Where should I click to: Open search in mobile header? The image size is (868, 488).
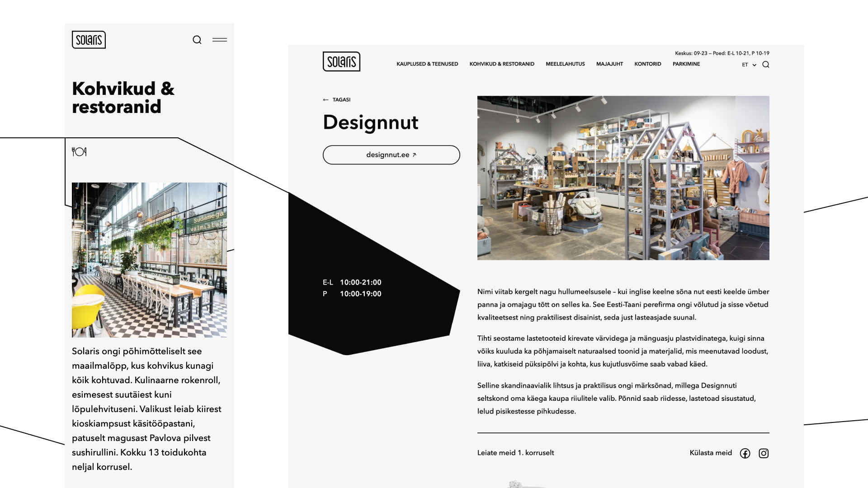tap(197, 40)
